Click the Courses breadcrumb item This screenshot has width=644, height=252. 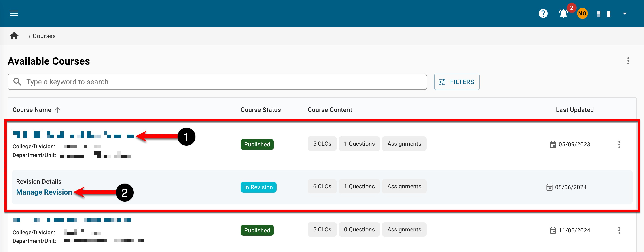click(x=44, y=36)
